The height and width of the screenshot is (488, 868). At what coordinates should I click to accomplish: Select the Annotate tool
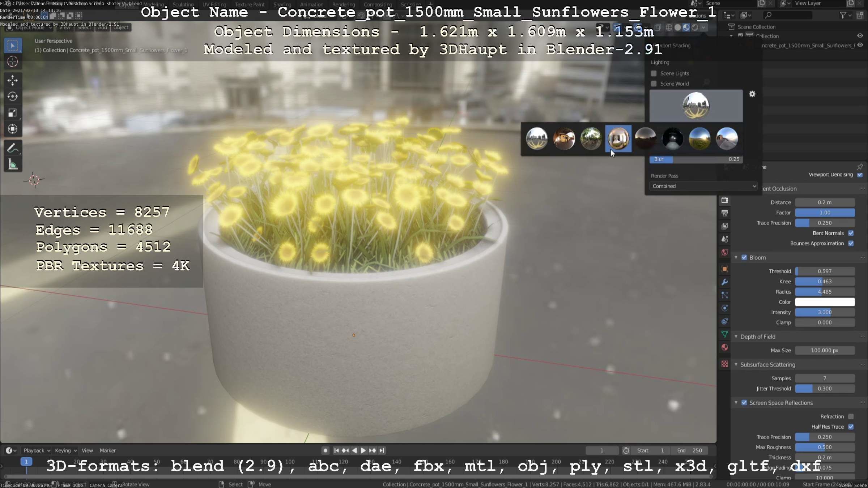[13, 148]
